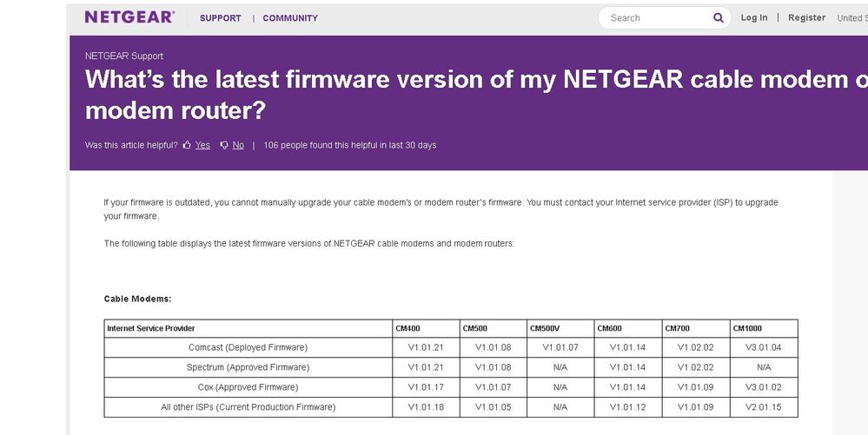Vote No for article helpful

point(238,145)
